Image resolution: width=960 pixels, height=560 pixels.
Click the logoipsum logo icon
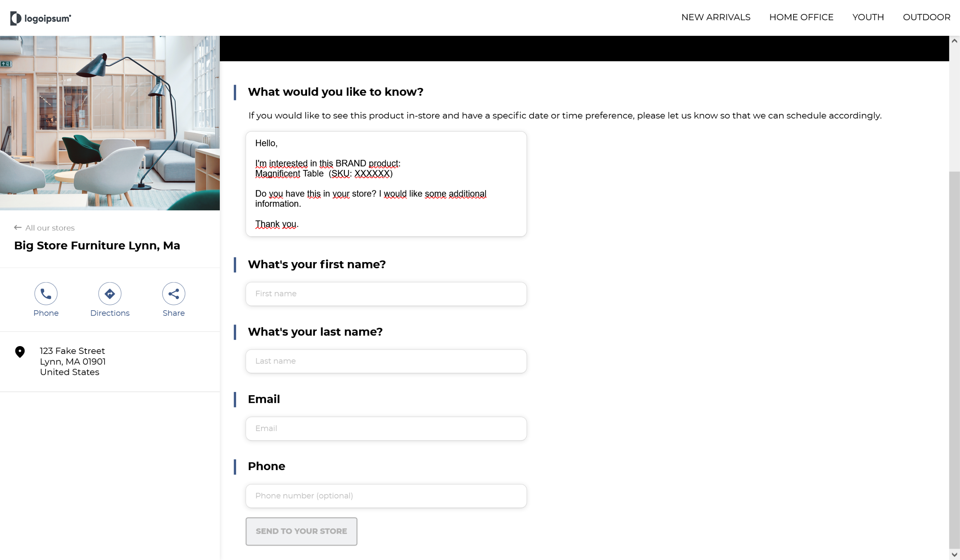[15, 17]
